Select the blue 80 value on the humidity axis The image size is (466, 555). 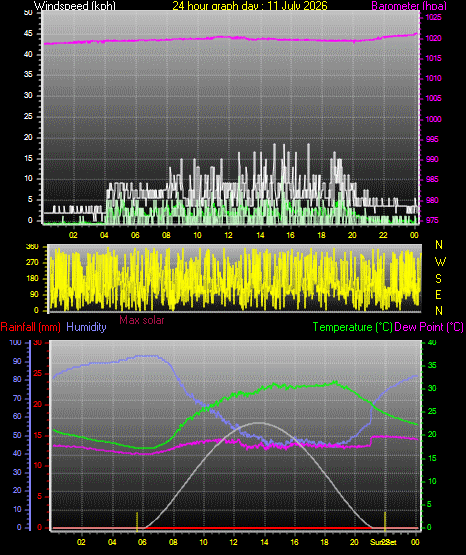pyautogui.click(x=17, y=379)
